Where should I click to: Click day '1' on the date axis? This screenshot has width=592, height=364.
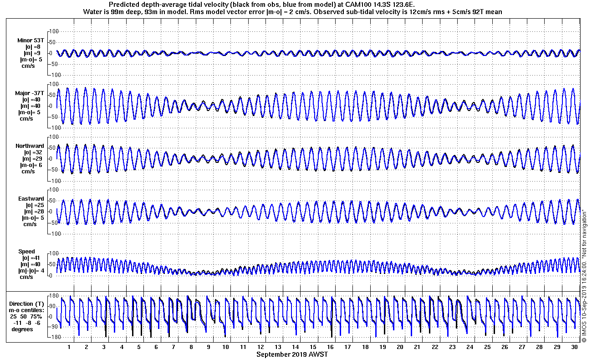coord(69,347)
